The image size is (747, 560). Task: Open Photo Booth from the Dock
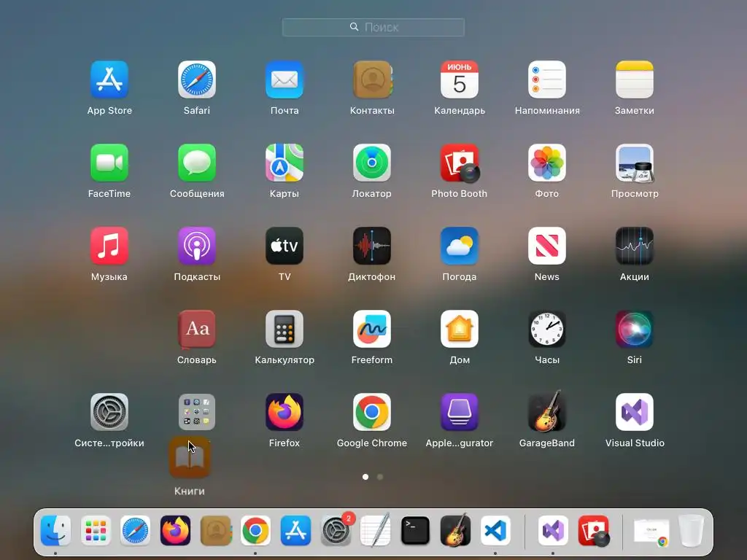click(594, 531)
